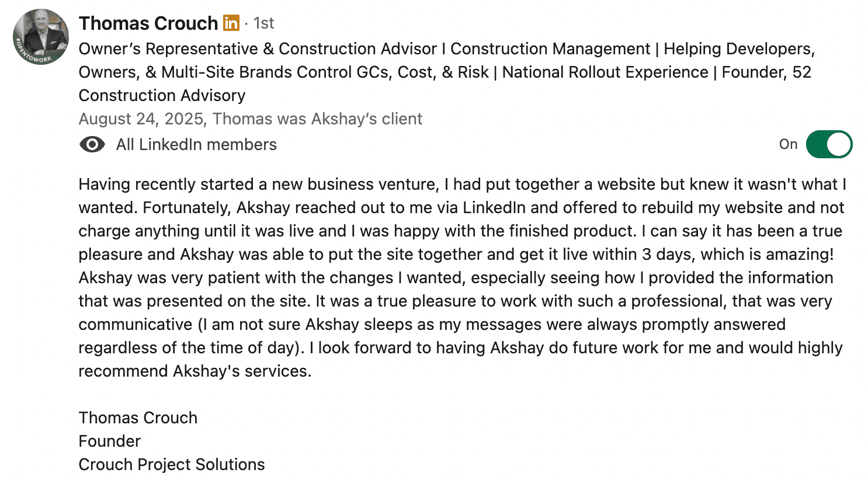Click 'Founder' in the closing signature
This screenshot has height=480, width=868.
point(109,441)
